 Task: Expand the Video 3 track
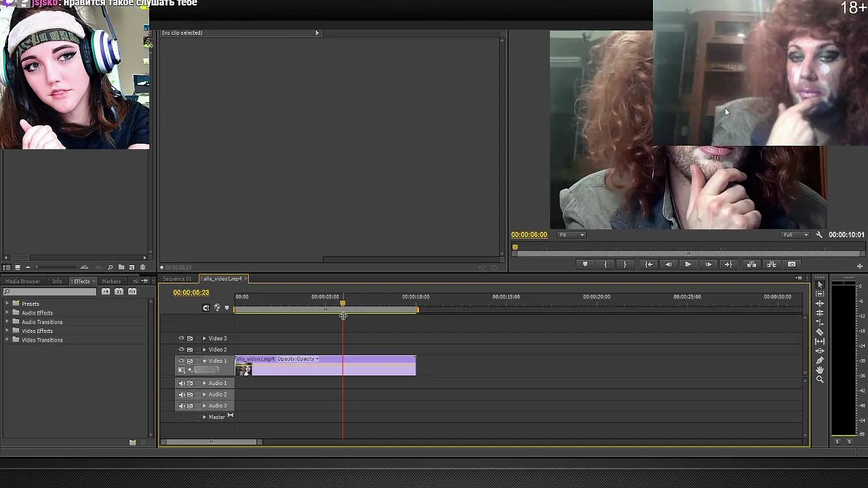(204, 338)
